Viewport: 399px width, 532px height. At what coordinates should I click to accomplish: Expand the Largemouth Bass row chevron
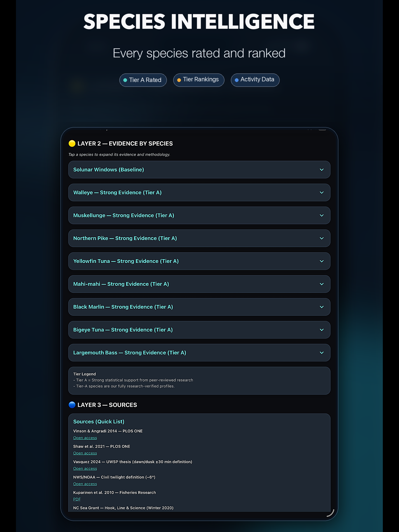point(321,353)
